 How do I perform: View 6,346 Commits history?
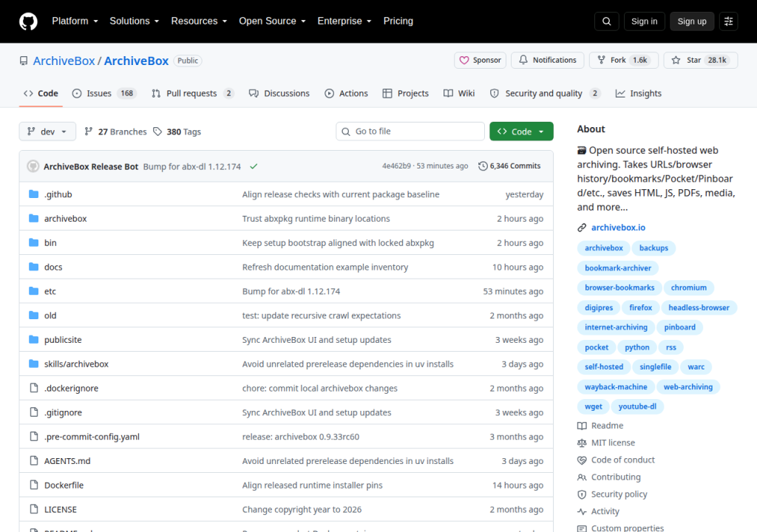pos(509,166)
